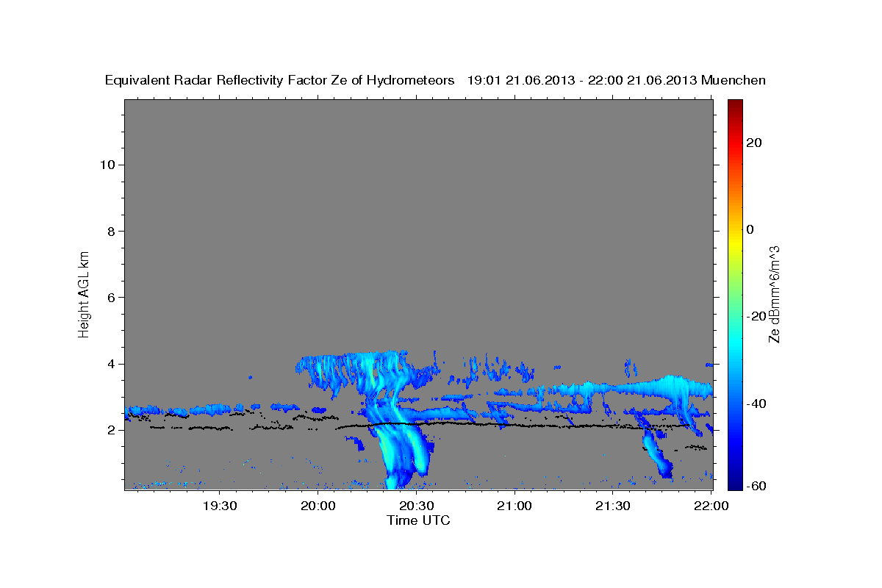Click the height axis value 8

110,231
